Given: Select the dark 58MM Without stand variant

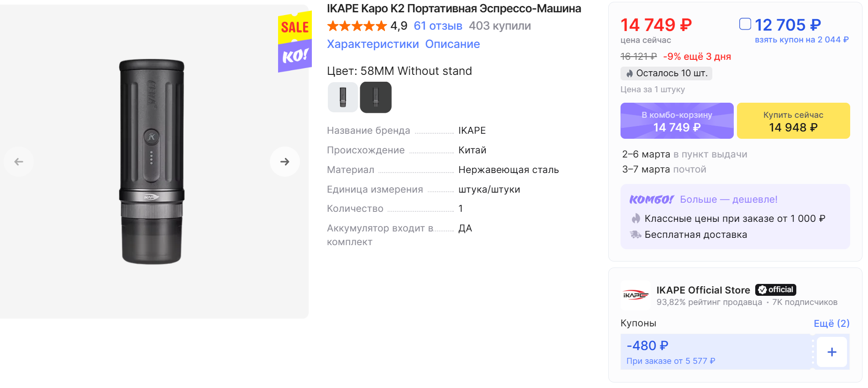Looking at the screenshot, I should coord(376,97).
